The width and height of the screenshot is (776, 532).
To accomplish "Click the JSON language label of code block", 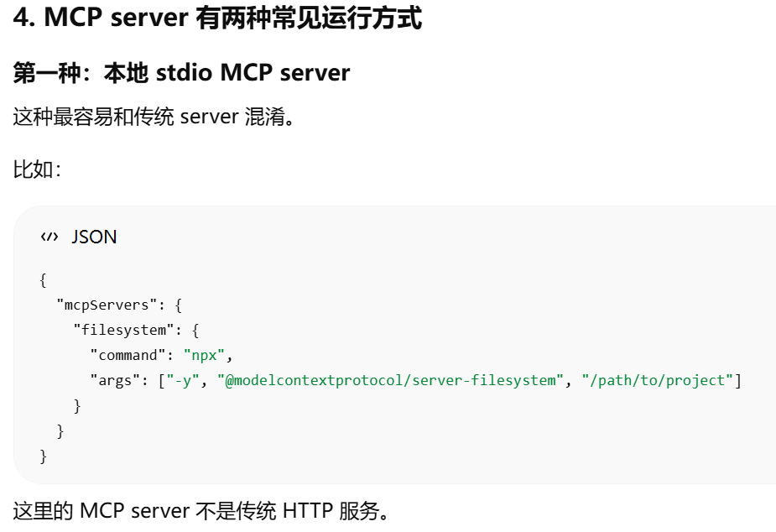I will click(x=94, y=237).
